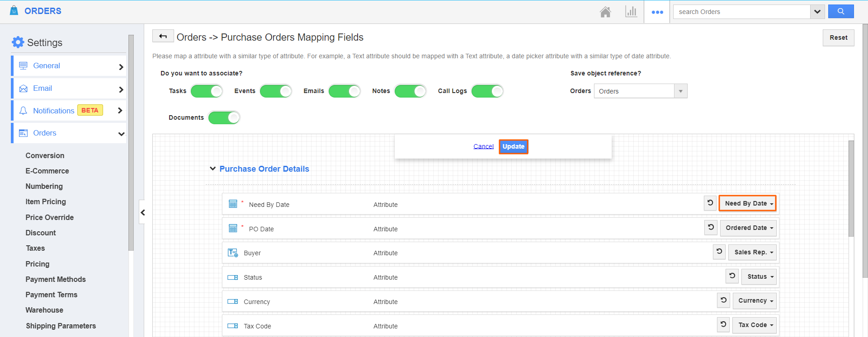Open the Sales Rep. mapping dropdown

point(753,252)
